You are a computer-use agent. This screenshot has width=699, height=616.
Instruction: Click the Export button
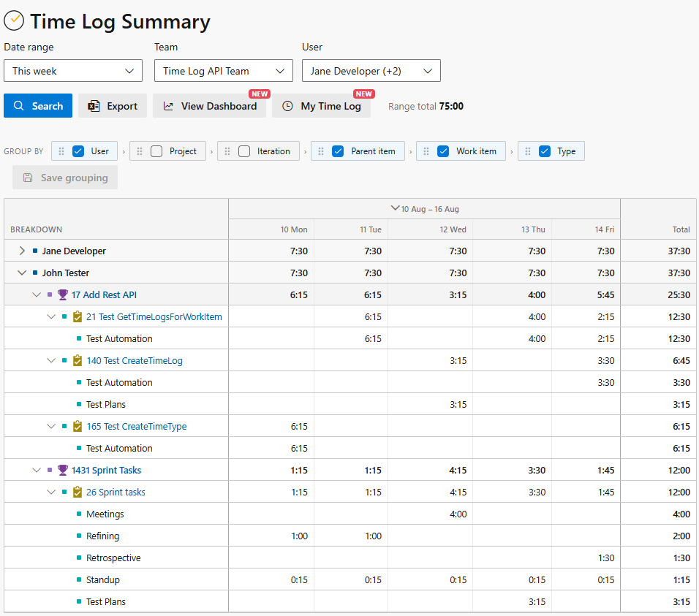(113, 106)
